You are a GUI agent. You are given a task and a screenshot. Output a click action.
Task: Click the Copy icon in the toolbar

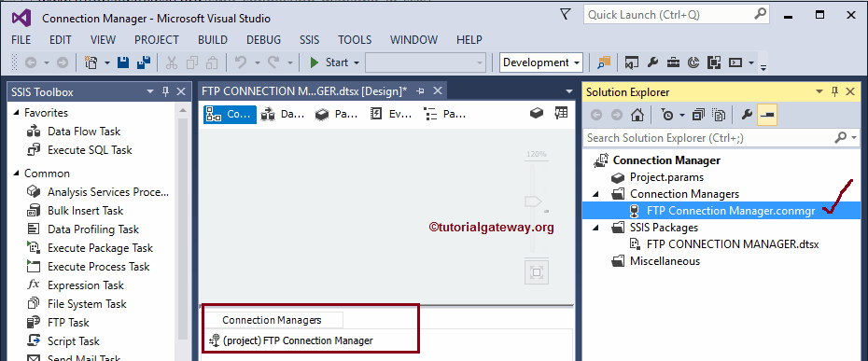[192, 62]
